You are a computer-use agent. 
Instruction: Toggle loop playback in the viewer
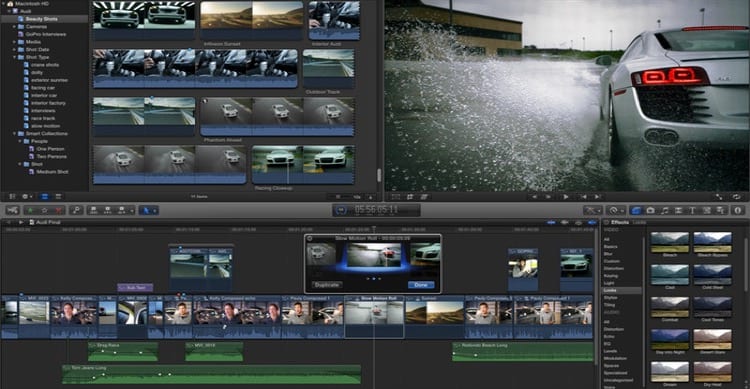737,197
